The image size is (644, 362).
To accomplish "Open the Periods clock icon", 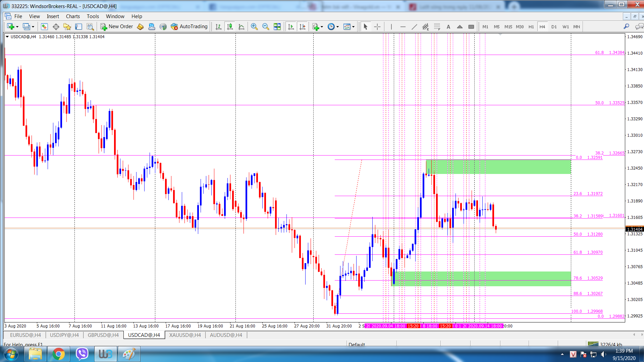I will (x=331, y=26).
